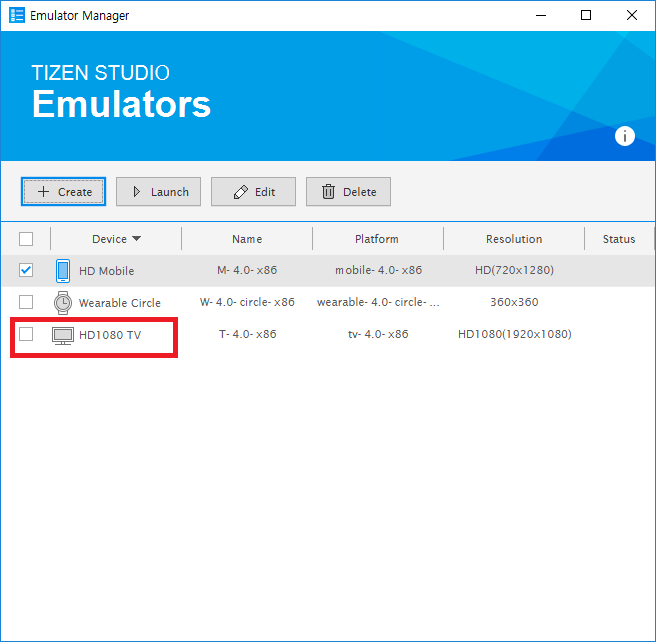Click the Name column header
The image size is (656, 642).
pos(247,239)
